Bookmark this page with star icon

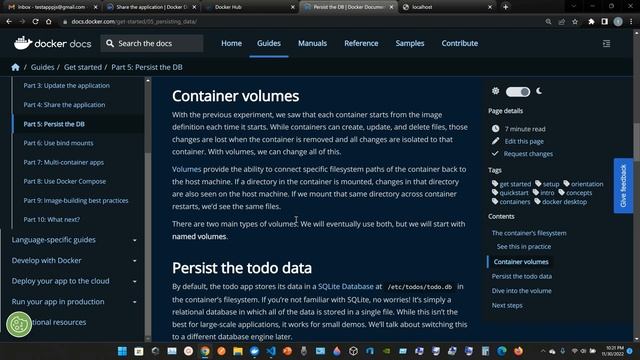pos(575,22)
